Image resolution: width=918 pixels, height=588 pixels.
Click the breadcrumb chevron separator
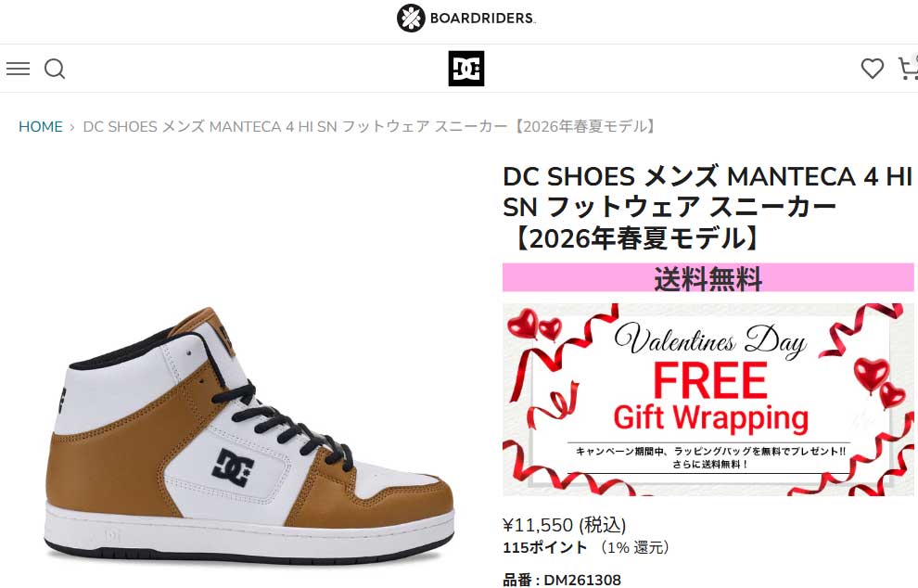pos(72,127)
